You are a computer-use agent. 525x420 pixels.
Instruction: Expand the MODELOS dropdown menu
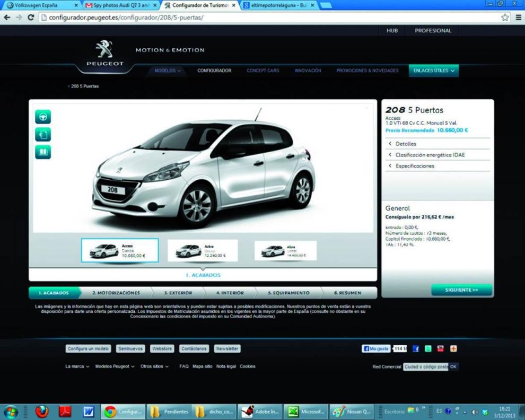[x=168, y=71]
